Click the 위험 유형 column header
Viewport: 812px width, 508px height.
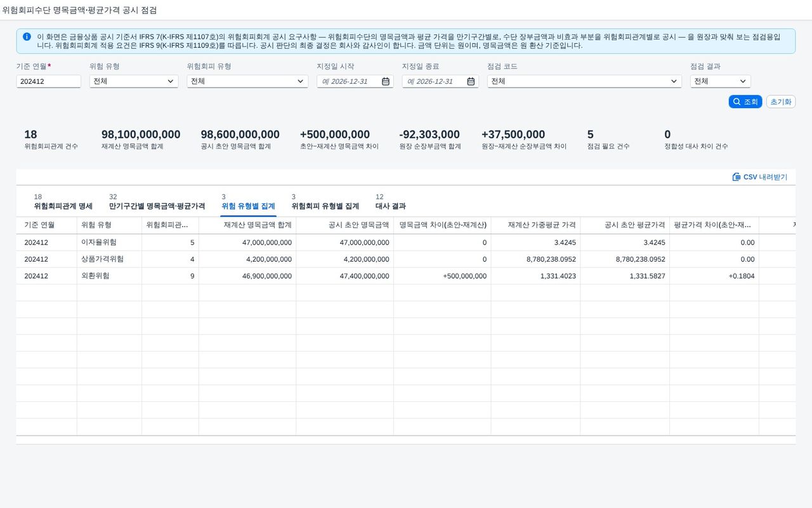click(109, 225)
